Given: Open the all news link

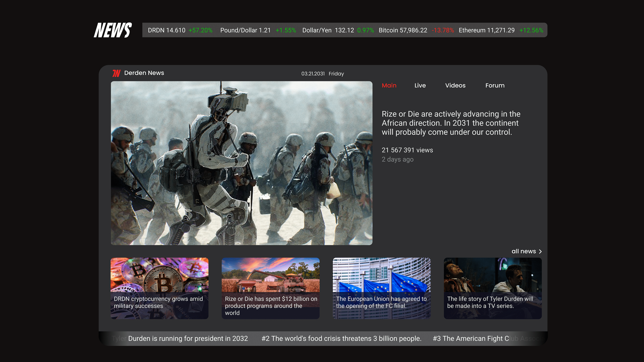Looking at the screenshot, I should (x=523, y=251).
